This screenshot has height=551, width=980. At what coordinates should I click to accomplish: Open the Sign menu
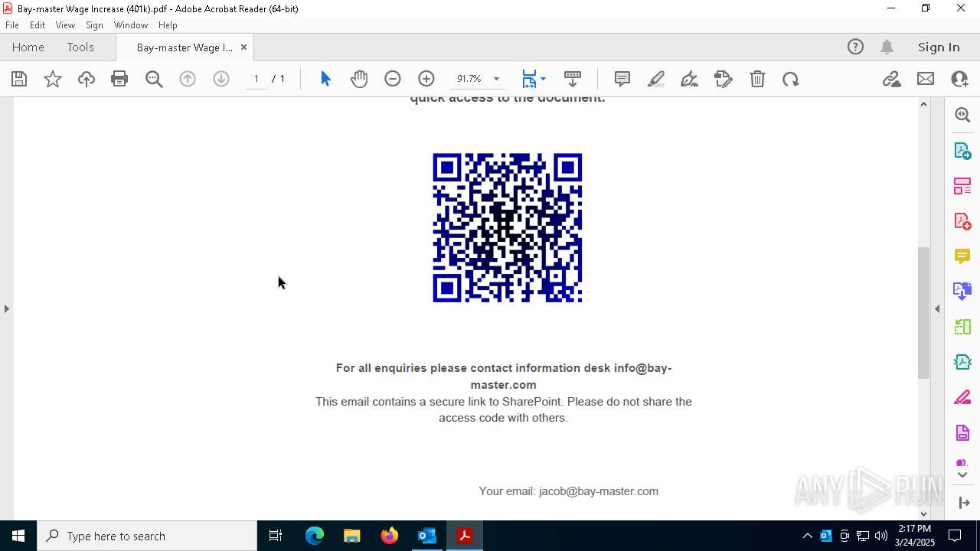point(94,25)
